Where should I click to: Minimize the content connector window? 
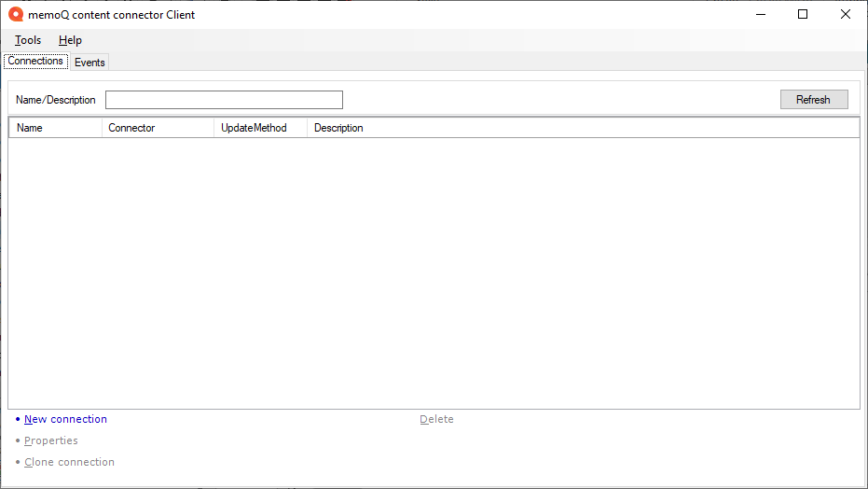coord(760,14)
